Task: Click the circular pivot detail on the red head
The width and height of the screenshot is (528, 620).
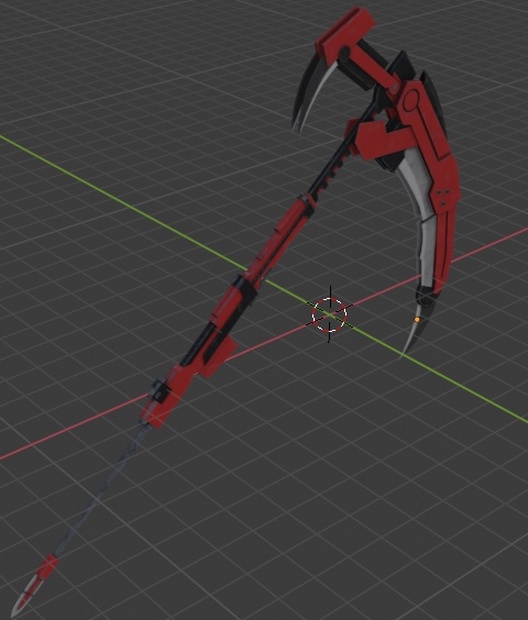Action: pos(411,98)
